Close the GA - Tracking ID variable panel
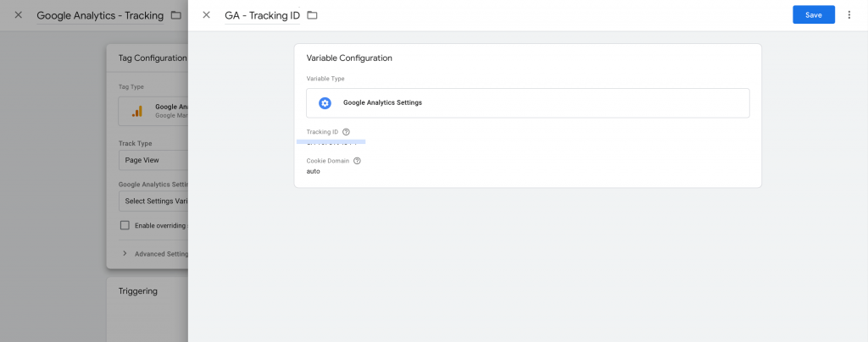This screenshot has width=868, height=342. (x=207, y=15)
